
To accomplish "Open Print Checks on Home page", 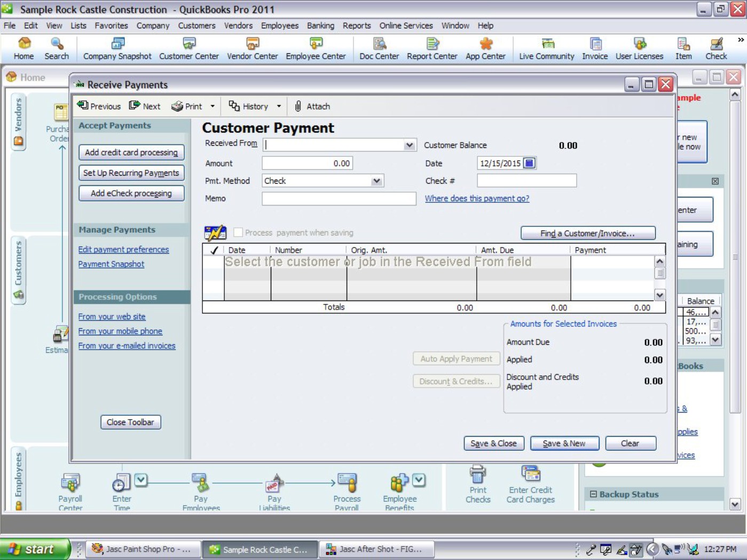I will point(478,484).
